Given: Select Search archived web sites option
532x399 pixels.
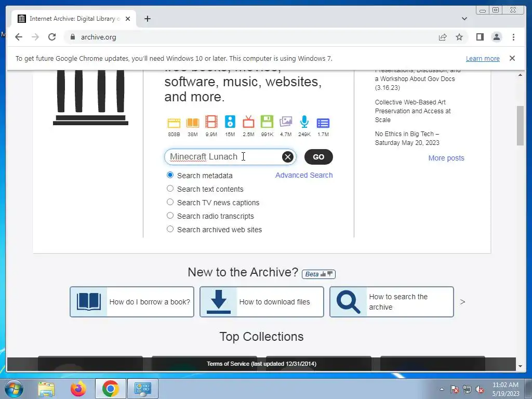Looking at the screenshot, I should (x=170, y=229).
